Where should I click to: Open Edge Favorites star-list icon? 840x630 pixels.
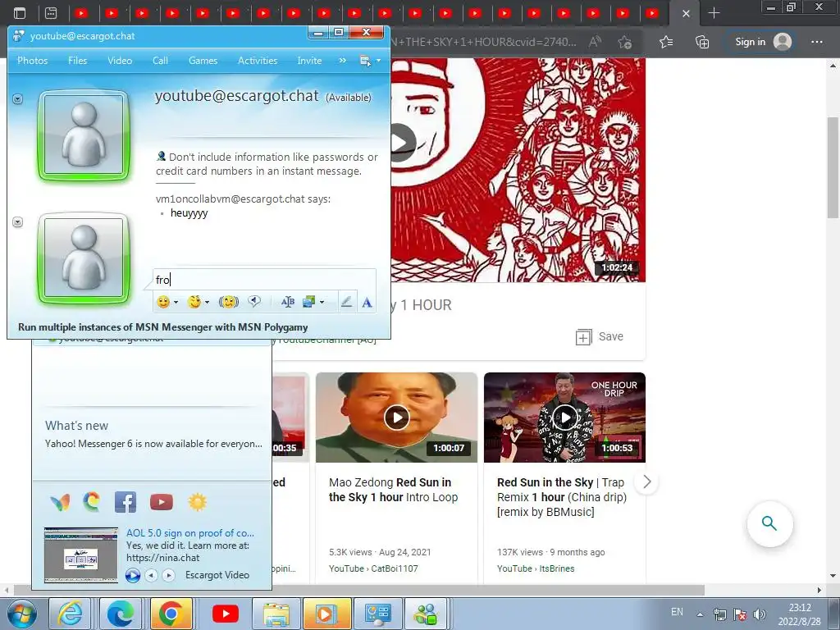[x=666, y=42]
